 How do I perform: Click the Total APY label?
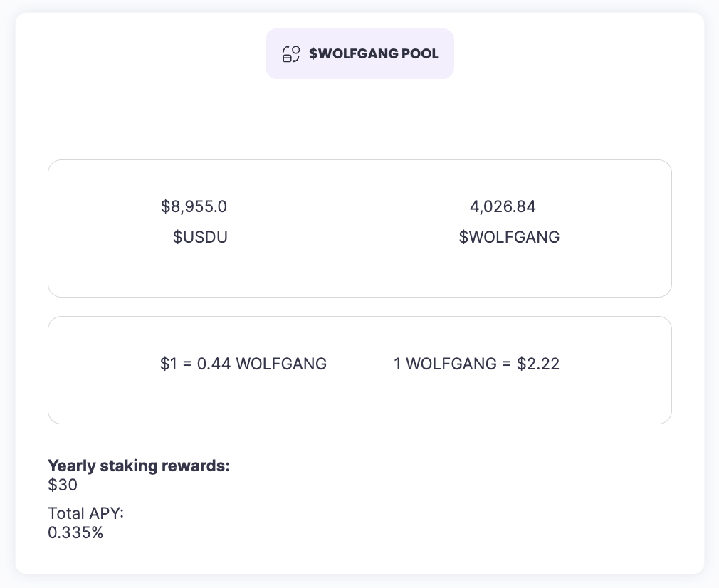click(x=86, y=513)
